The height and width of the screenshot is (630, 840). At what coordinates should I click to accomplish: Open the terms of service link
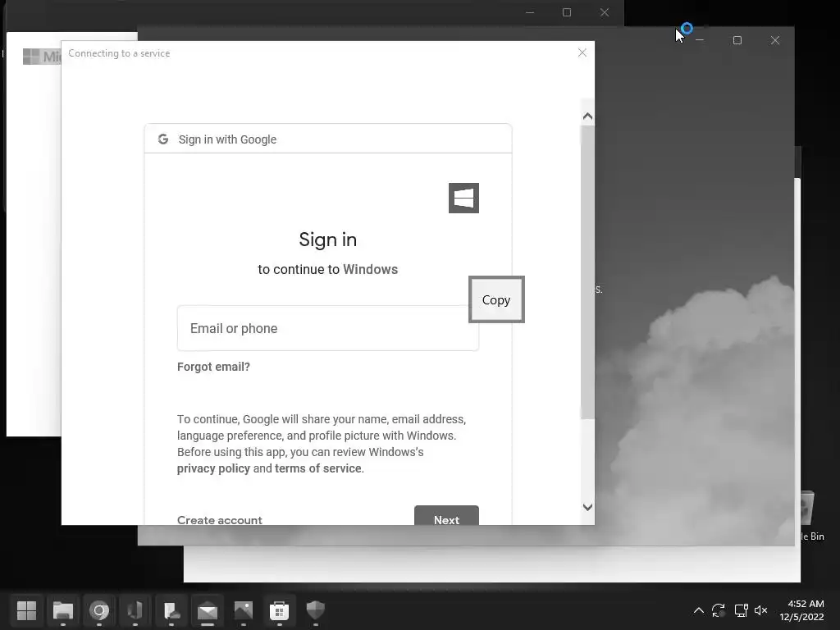tap(318, 468)
